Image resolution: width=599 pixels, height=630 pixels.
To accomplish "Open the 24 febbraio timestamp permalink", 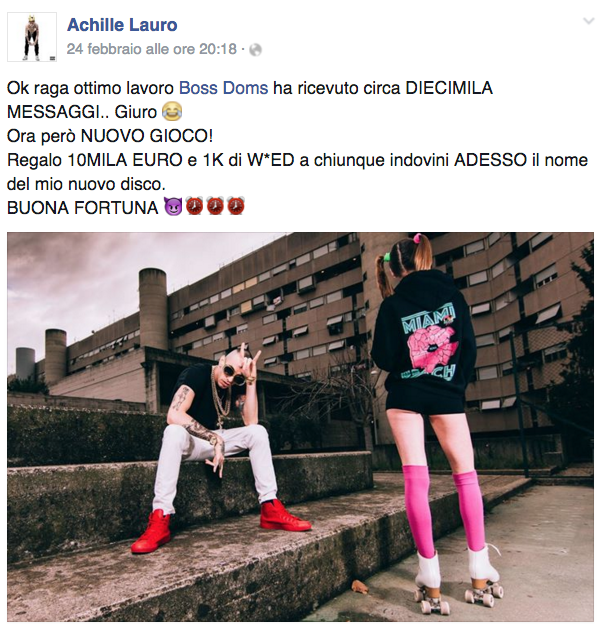I will (151, 49).
